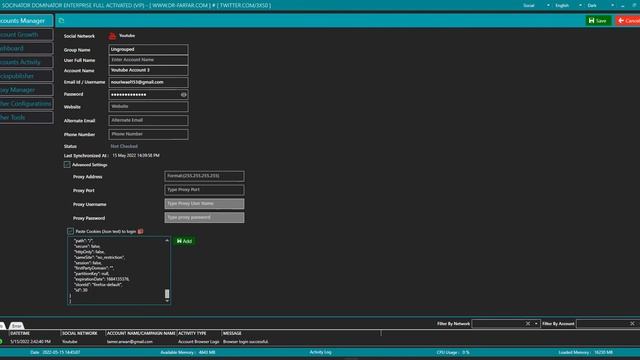Click the cookies text area scrollbar thumb
The image size is (640, 360).
pos(167,293)
